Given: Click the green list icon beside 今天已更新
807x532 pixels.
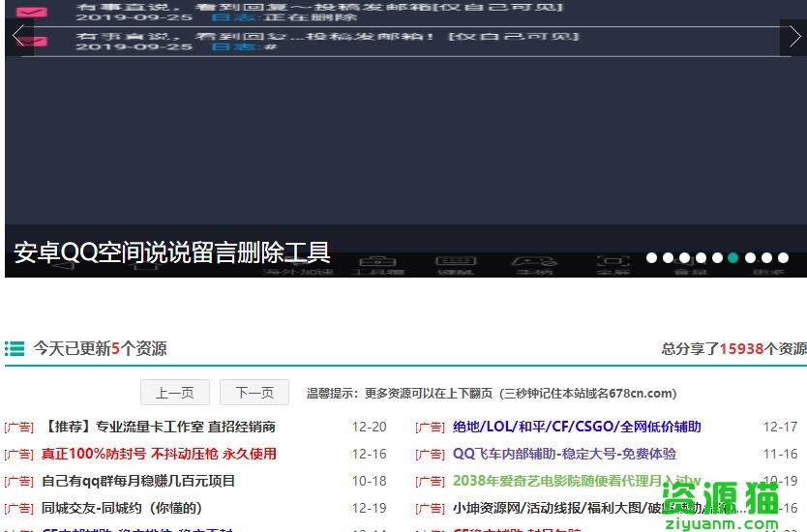Looking at the screenshot, I should (x=15, y=348).
